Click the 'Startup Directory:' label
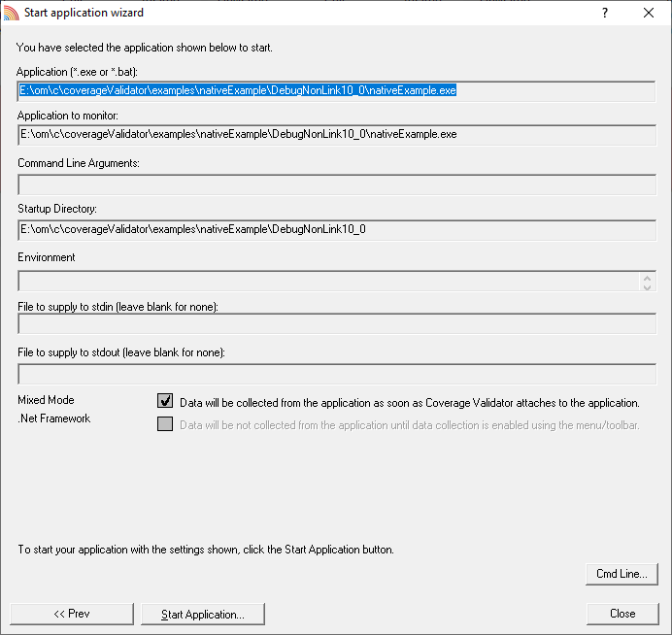The width and height of the screenshot is (672, 635). (57, 209)
